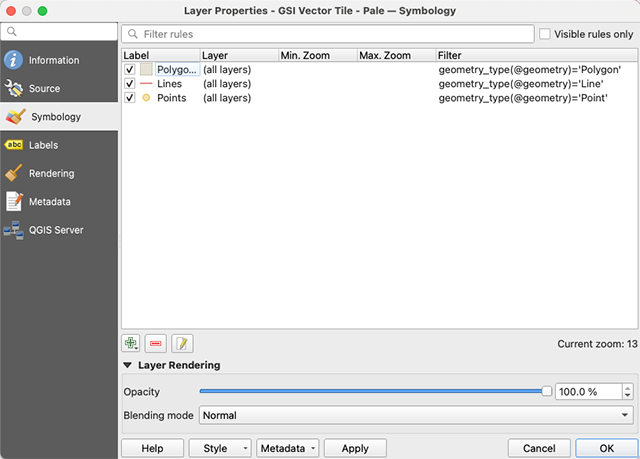640x459 pixels.
Task: Click the Max. Zoom column header
Action: pyautogui.click(x=397, y=55)
